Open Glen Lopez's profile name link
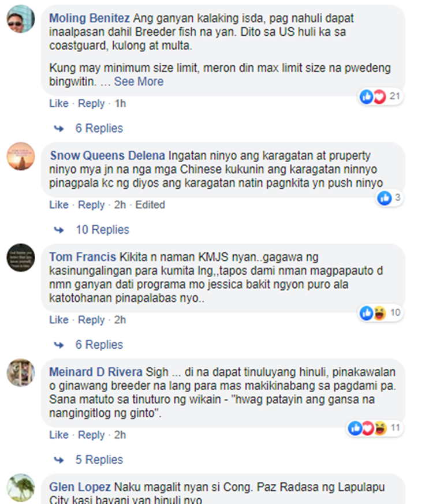The image size is (433, 504). tap(80, 487)
